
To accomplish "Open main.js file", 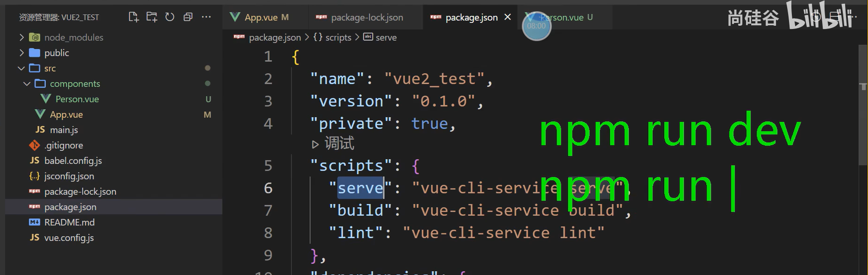I will (64, 130).
